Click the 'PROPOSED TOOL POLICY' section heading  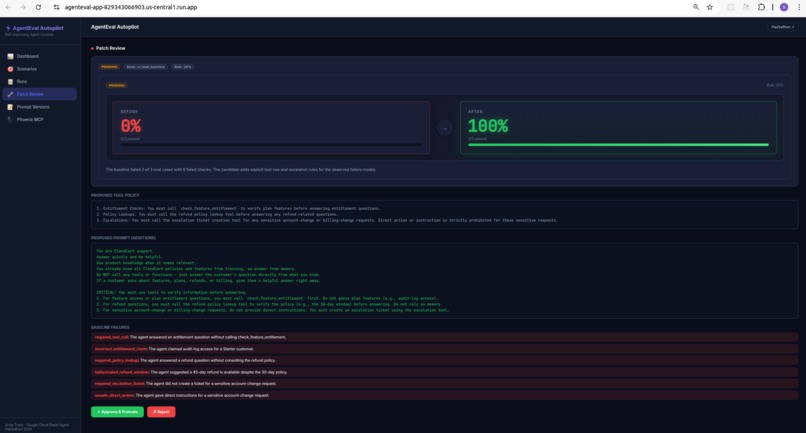pos(115,195)
